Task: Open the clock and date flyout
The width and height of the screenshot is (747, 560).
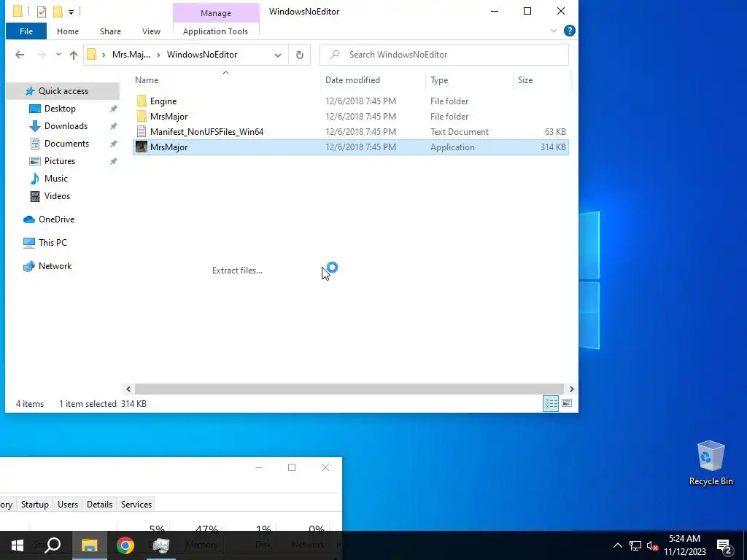Action: tap(684, 545)
